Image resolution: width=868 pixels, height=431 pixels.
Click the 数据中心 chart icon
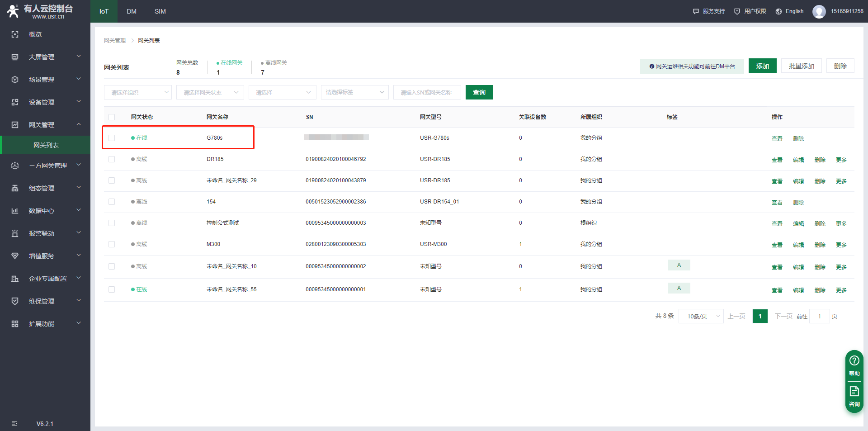(x=15, y=211)
